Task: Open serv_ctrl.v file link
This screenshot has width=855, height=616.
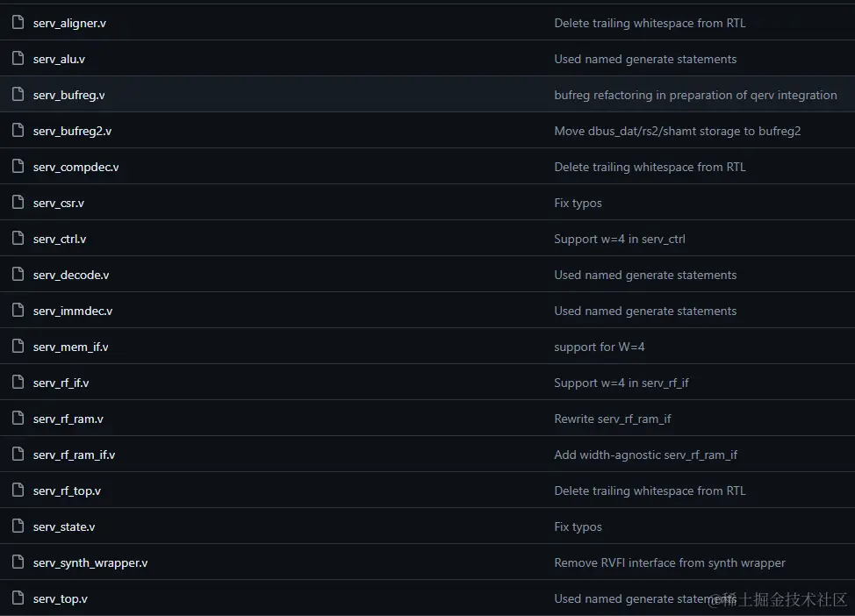Action: pos(60,239)
